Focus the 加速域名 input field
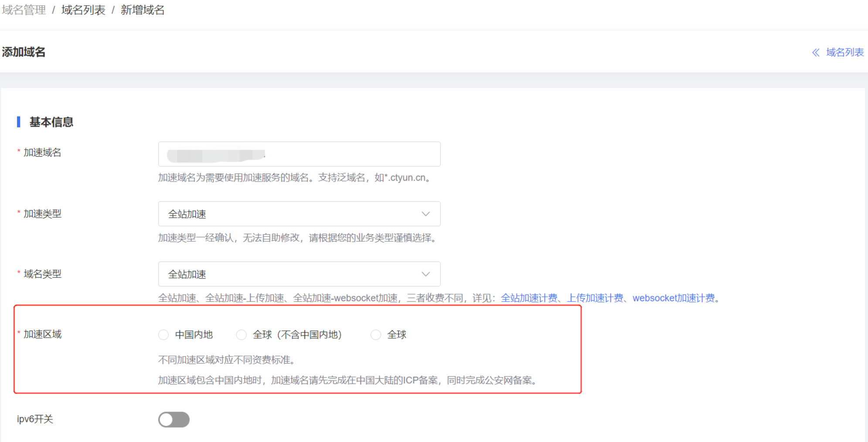Screen dimensions: 868x442 click(x=299, y=154)
